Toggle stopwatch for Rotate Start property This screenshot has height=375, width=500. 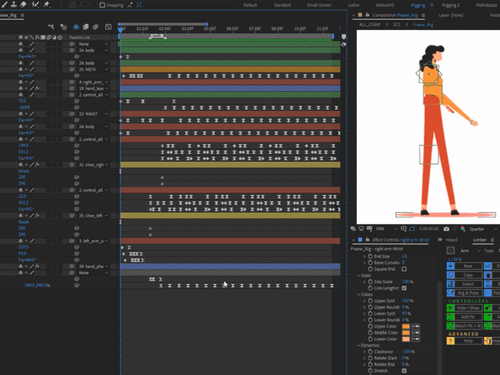point(370,358)
